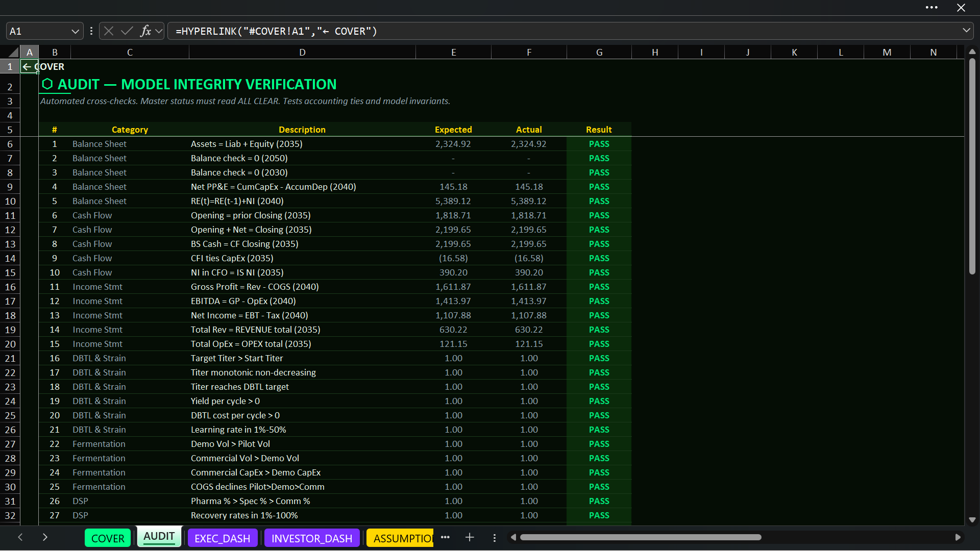Click the sheet options vertical dots icon
The image size is (980, 551).
point(494,538)
